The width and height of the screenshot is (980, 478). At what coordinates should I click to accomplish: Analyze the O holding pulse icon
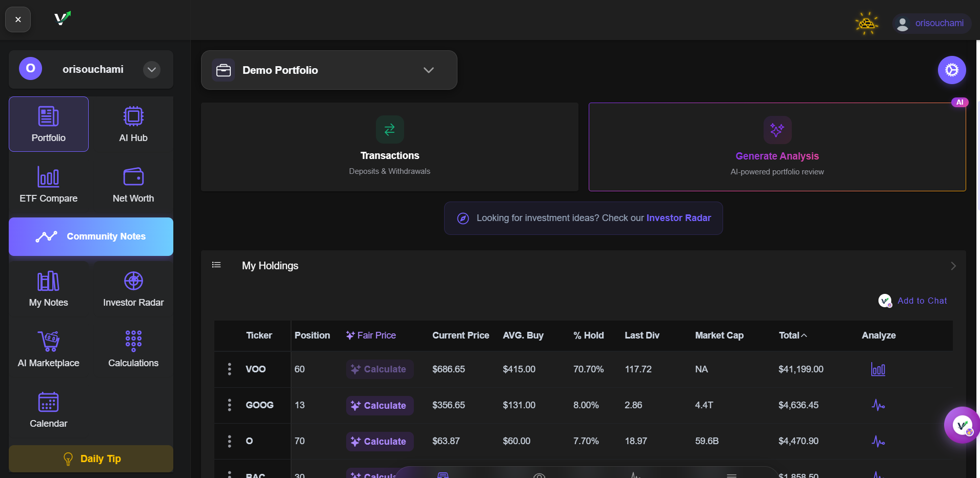[878, 441]
